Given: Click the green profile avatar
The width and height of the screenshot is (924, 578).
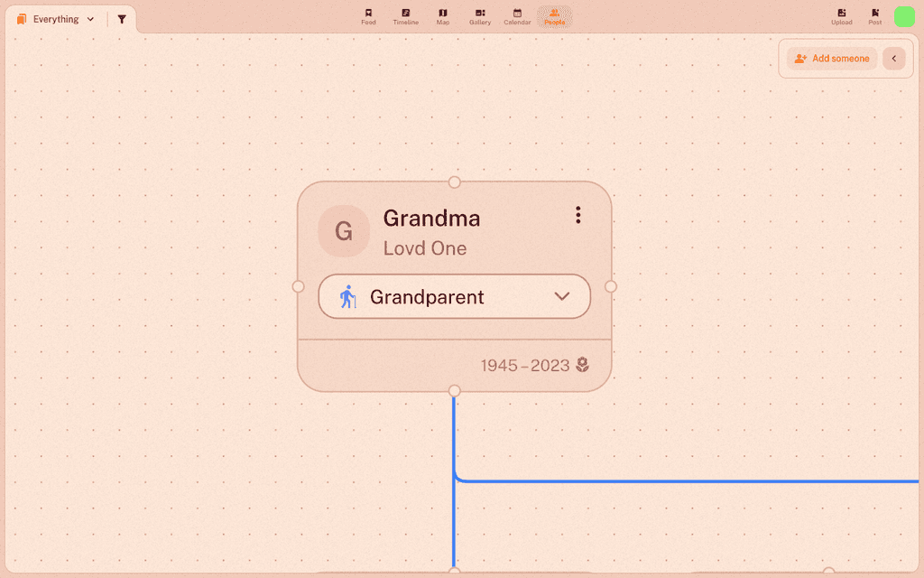Looking at the screenshot, I should click(904, 17).
